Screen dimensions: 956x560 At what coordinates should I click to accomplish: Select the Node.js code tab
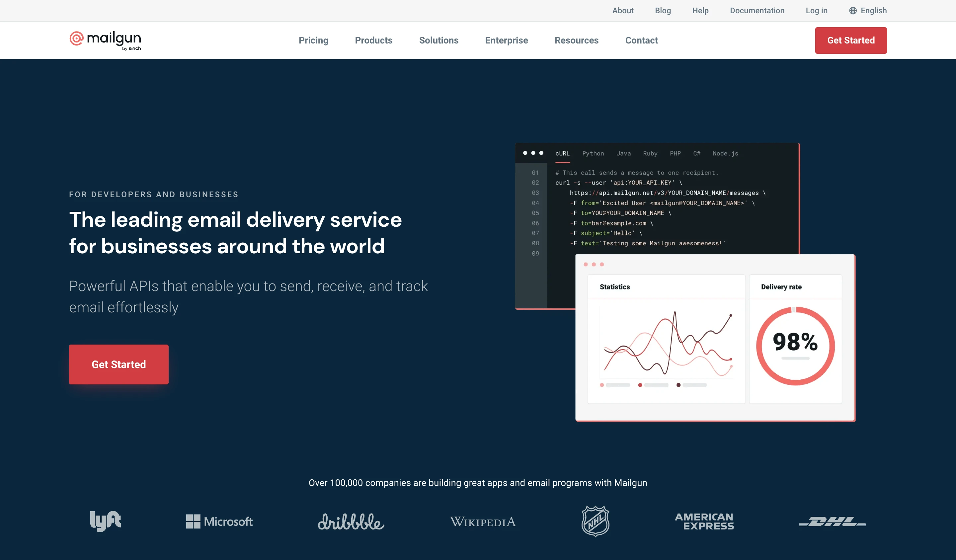(725, 153)
